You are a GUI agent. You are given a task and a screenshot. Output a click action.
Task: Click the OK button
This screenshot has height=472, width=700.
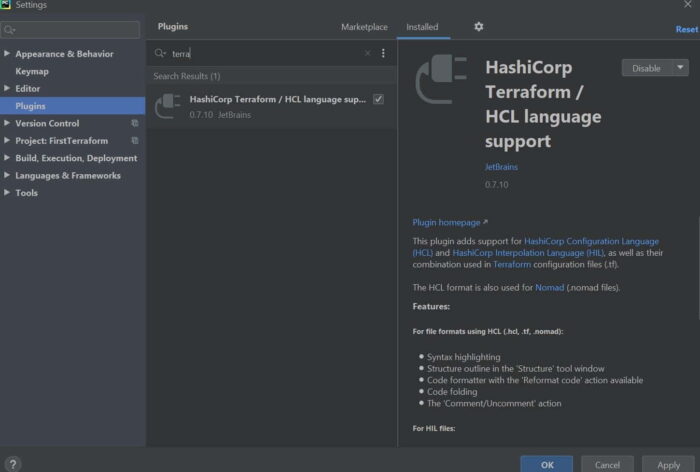point(547,464)
